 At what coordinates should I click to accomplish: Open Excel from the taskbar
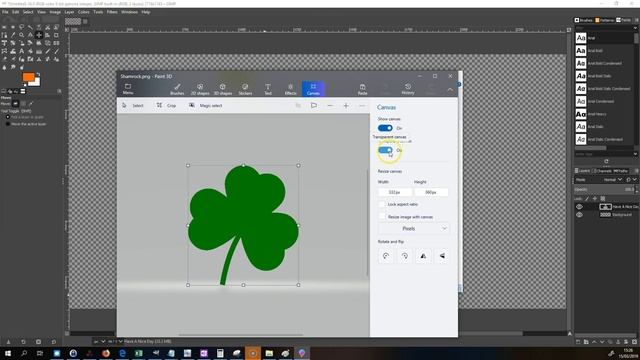click(x=139, y=353)
